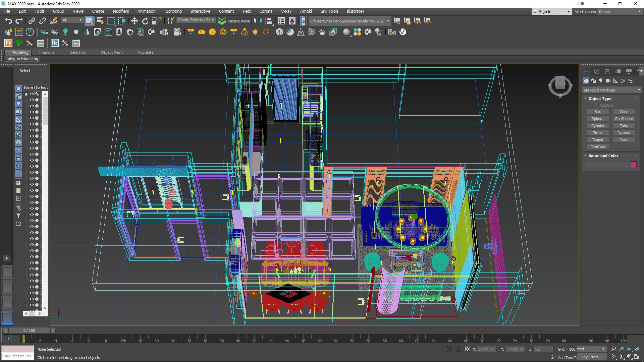Viewport: 644px width, 362px height.
Task: Switch to Lights category in Create panel
Action: [x=601, y=81]
